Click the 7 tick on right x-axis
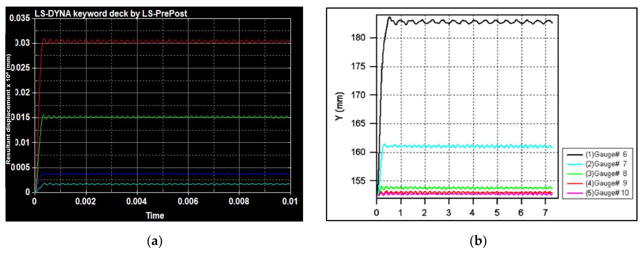The width and height of the screenshot is (644, 254). tap(545, 213)
